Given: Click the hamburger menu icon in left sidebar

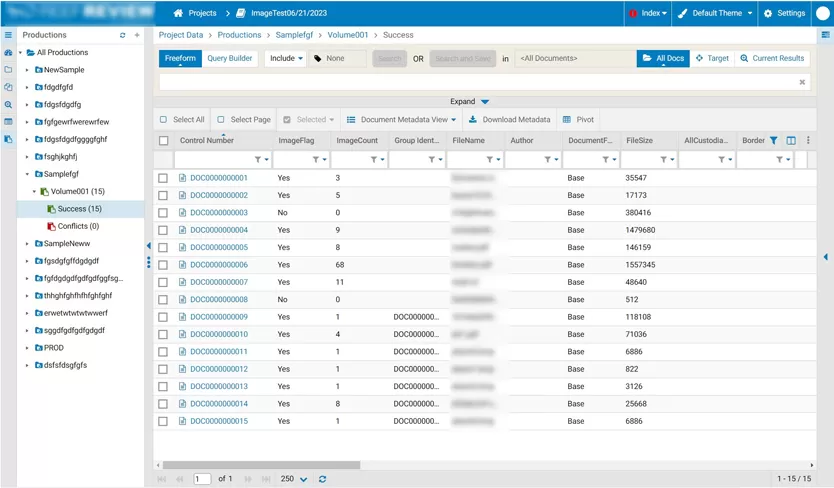Looking at the screenshot, I should tap(8, 35).
